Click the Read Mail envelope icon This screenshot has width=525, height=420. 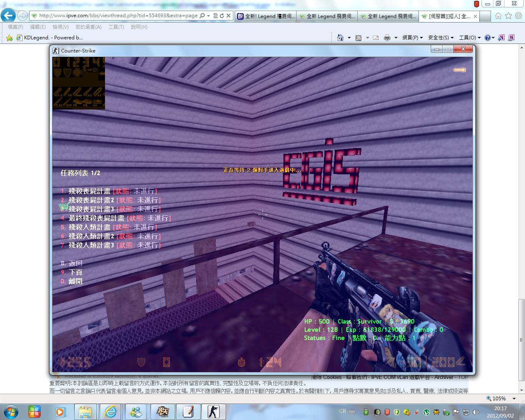(x=376, y=38)
